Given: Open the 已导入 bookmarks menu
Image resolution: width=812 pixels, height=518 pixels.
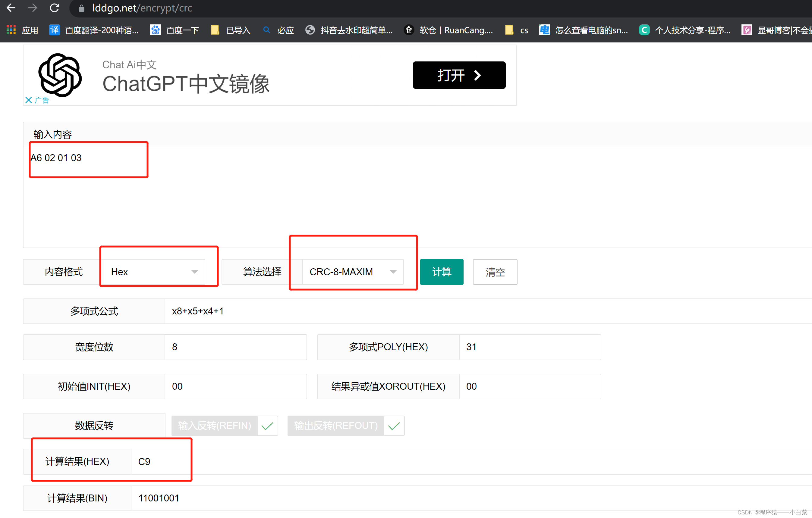Looking at the screenshot, I should click(x=215, y=30).
